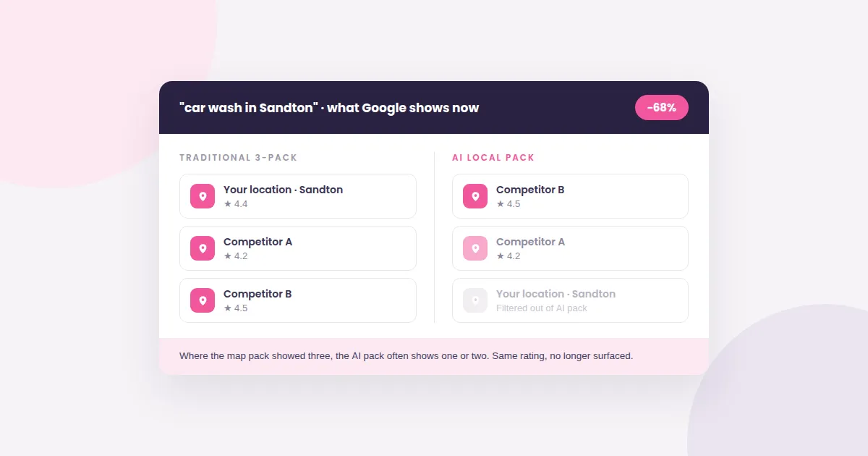Image resolution: width=868 pixels, height=456 pixels.
Task: Select the "Competitor B" title in AI Local Pack
Action: (530, 190)
